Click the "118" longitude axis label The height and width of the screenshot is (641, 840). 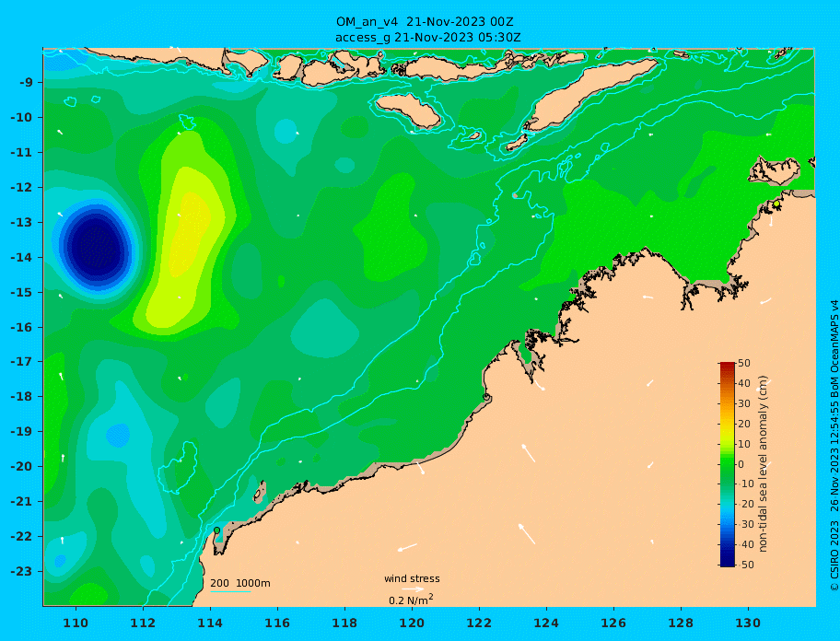(x=345, y=623)
